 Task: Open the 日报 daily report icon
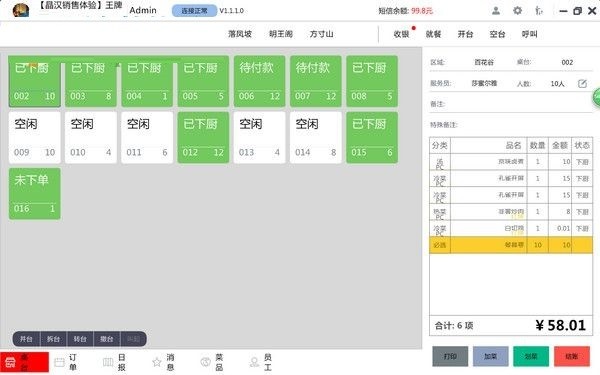(108, 362)
